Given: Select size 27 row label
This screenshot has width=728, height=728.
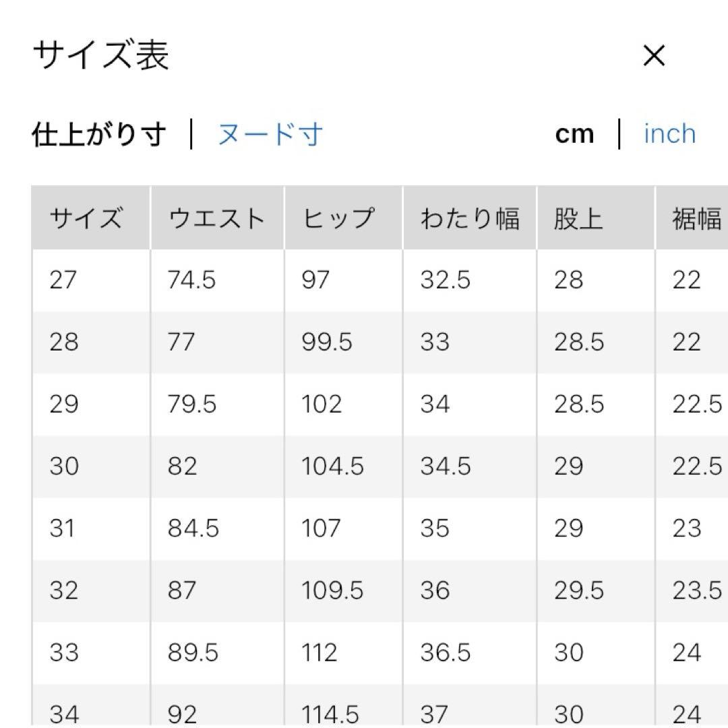Looking at the screenshot, I should coord(64,280).
